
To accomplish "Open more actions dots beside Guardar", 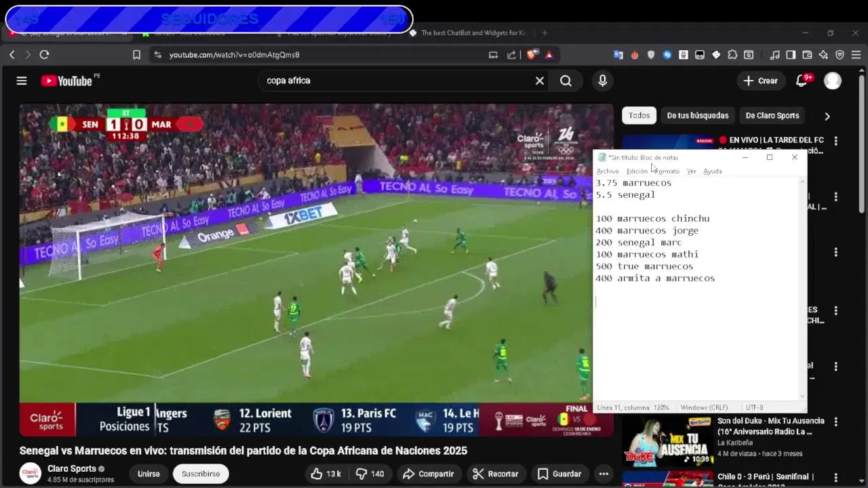I will point(604,474).
